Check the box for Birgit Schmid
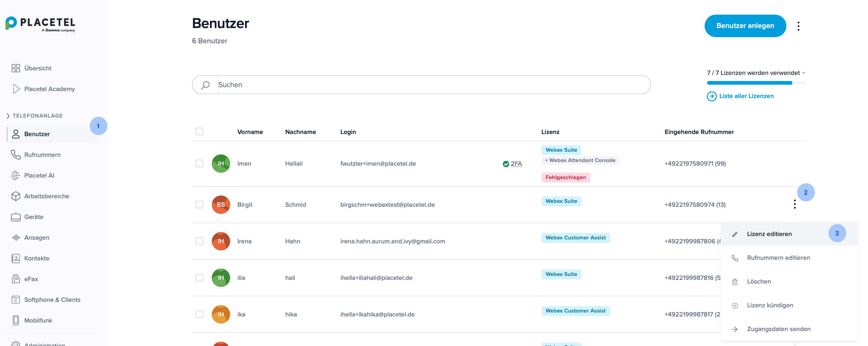 click(200, 205)
